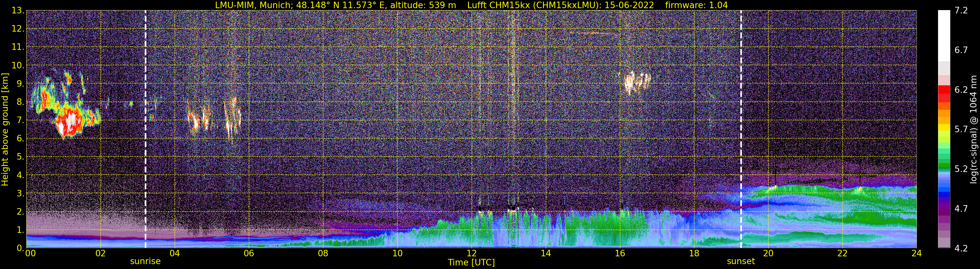The height and width of the screenshot is (269, 980).
Task: Click the '13.' height axis tick label
Action: point(18,11)
